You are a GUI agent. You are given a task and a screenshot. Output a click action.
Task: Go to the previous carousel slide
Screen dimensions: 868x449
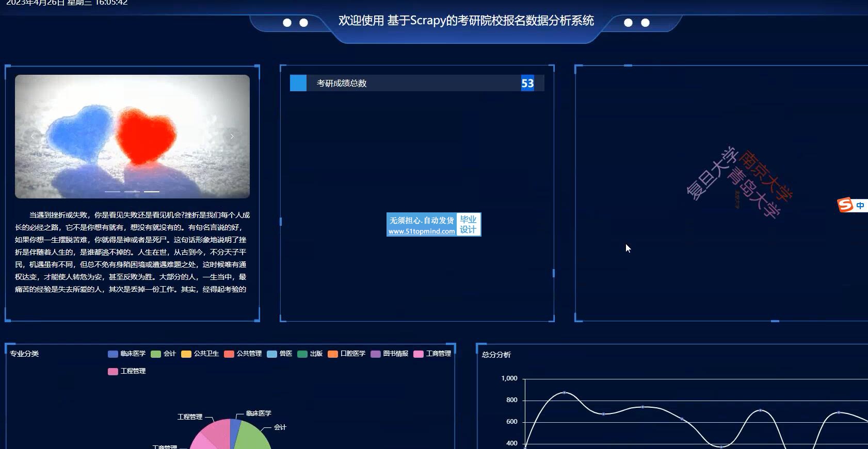pos(33,137)
